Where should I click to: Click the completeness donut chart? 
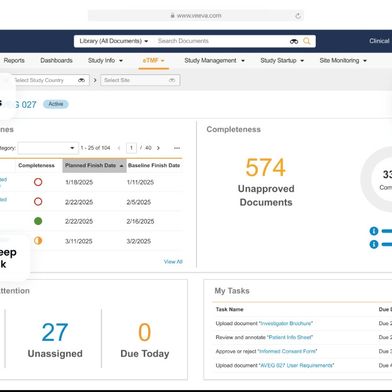pos(377,180)
